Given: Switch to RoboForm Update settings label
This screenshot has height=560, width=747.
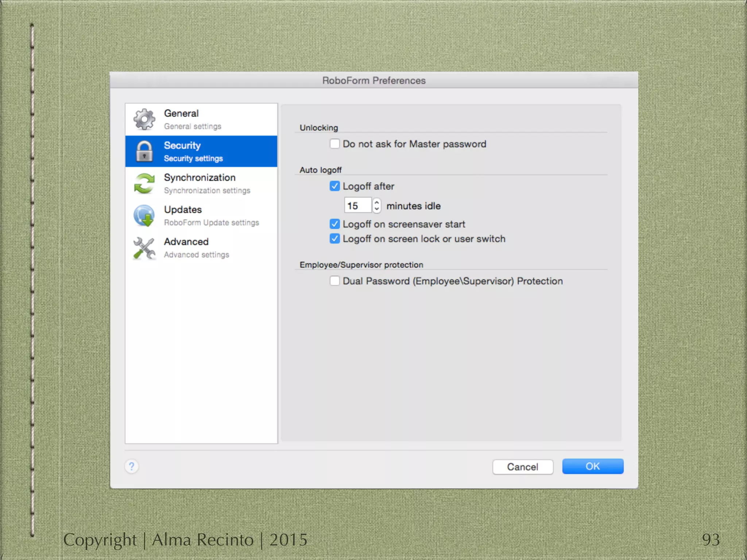Looking at the screenshot, I should 211,222.
